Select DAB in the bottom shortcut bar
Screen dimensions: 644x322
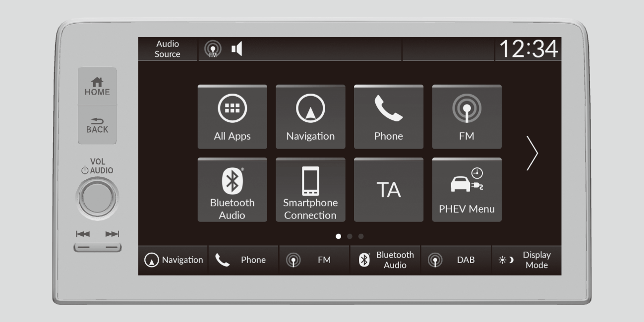pyautogui.click(x=456, y=260)
